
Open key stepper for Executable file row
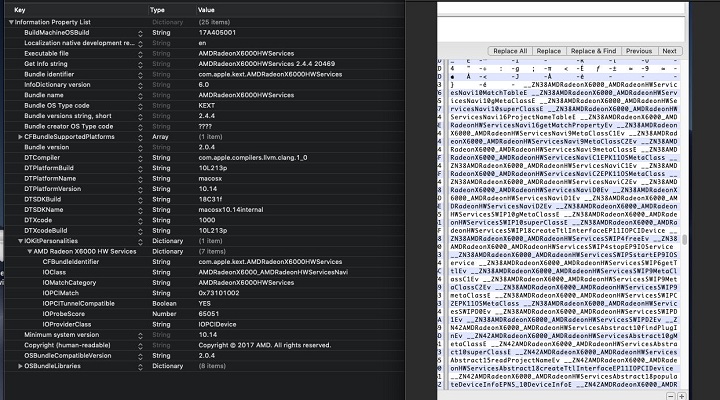click(140, 54)
